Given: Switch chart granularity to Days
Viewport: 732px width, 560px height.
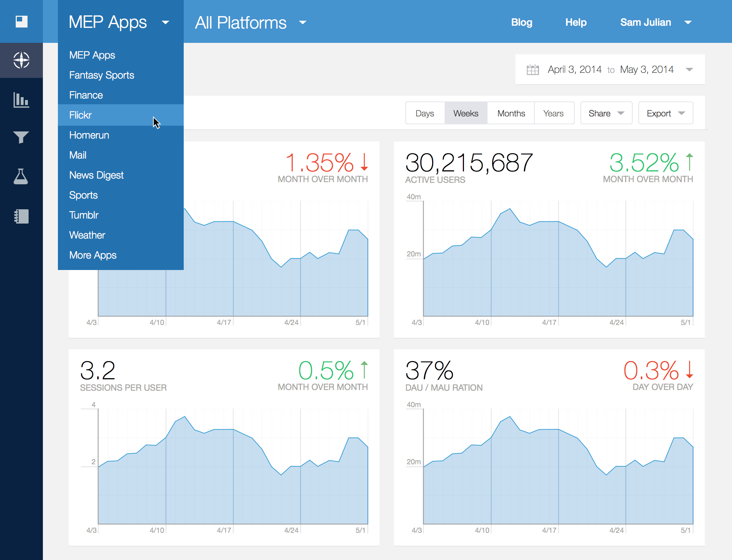Looking at the screenshot, I should pyautogui.click(x=425, y=113).
